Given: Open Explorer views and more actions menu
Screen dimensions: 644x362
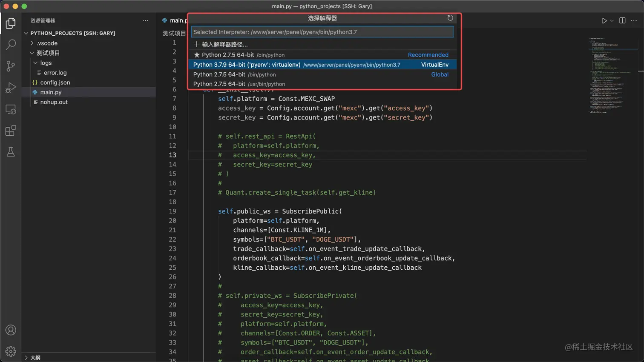Looking at the screenshot, I should pyautogui.click(x=146, y=20).
